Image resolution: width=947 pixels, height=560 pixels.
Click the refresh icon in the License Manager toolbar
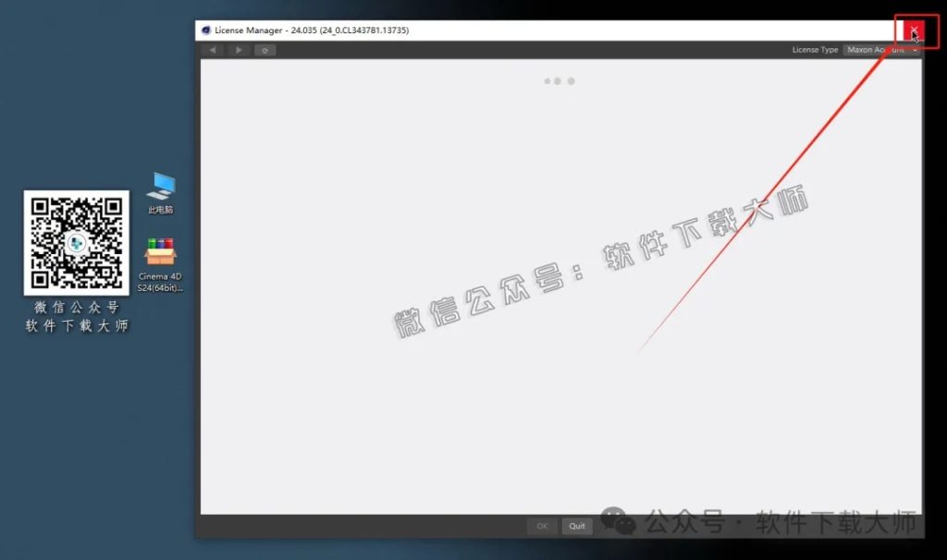264,50
